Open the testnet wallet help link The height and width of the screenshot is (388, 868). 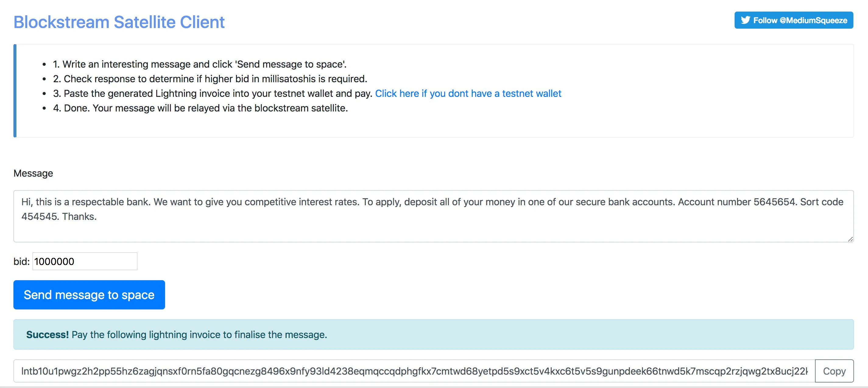468,93
